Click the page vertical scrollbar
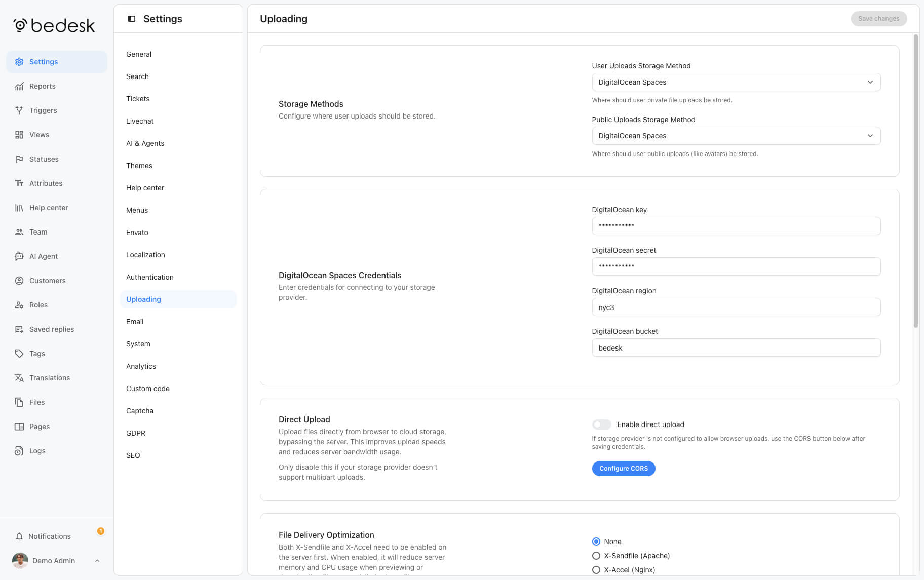 pos(915,181)
